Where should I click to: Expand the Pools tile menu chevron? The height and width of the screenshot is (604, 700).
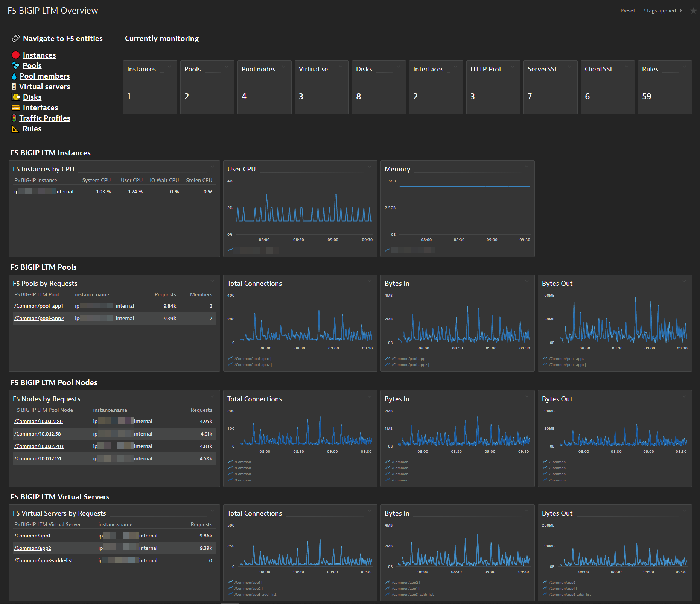[227, 67]
